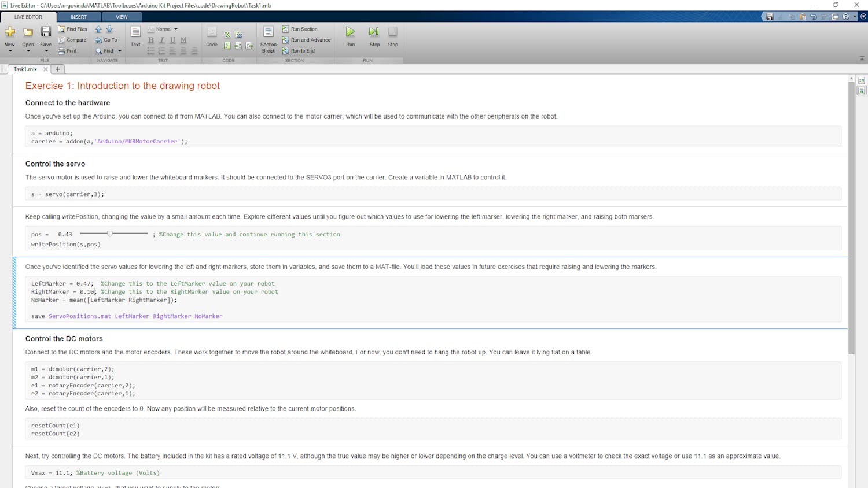The width and height of the screenshot is (868, 488).
Task: Collapse the toolstrip ribbon
Action: coord(862,58)
